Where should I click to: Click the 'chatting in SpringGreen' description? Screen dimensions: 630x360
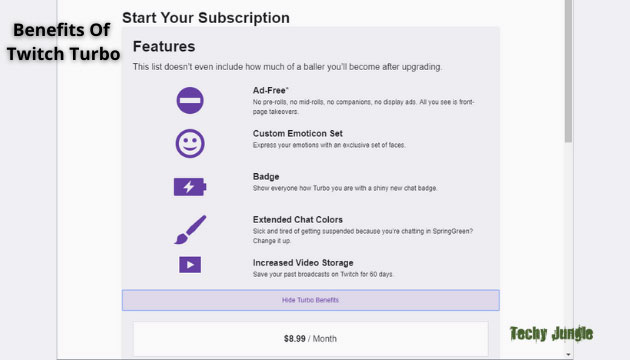click(362, 236)
